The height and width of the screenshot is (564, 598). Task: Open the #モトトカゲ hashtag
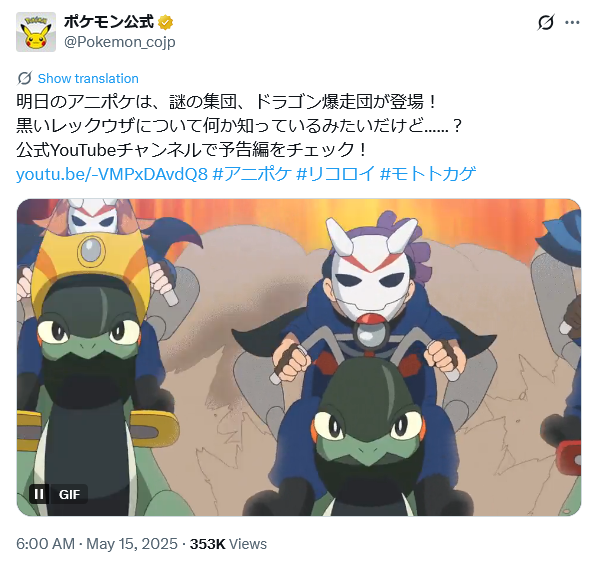[428, 174]
